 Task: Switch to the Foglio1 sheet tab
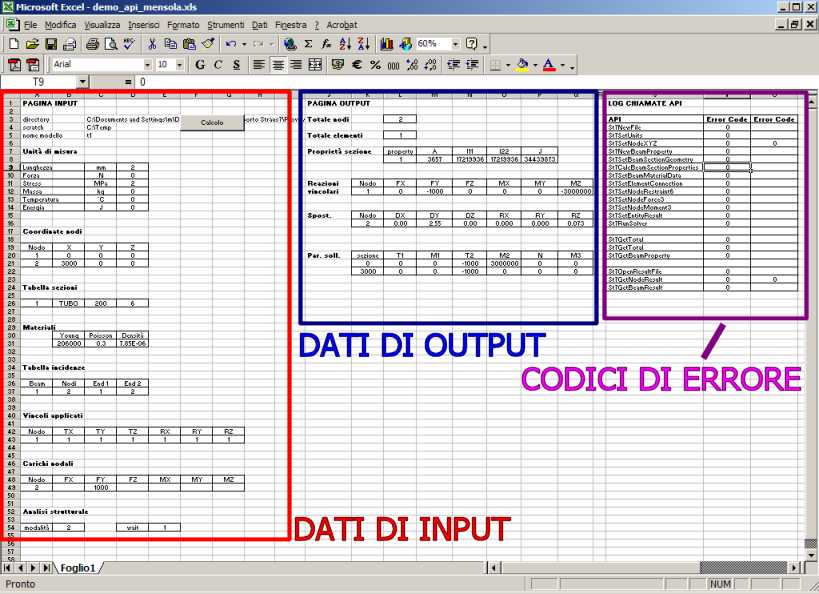(78, 567)
